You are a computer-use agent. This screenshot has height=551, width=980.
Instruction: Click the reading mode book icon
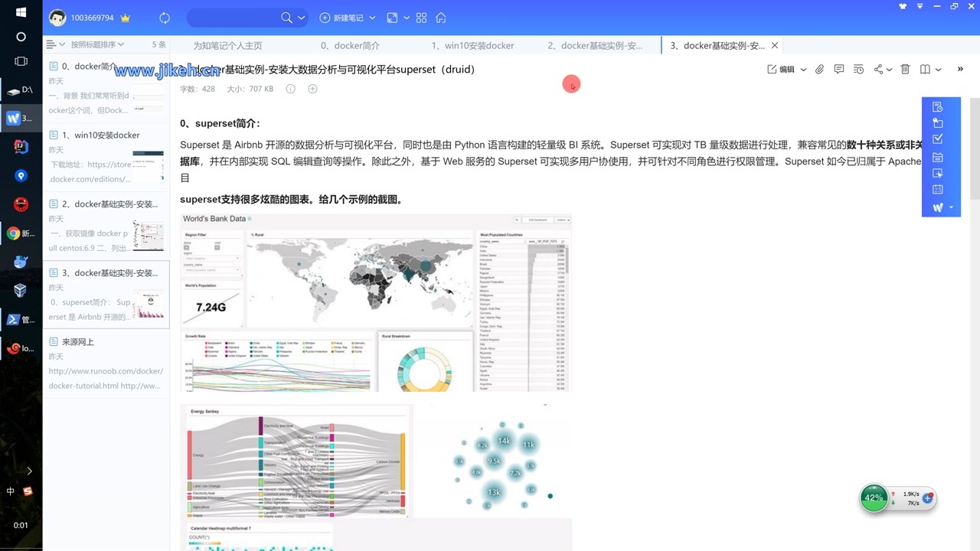tap(925, 69)
